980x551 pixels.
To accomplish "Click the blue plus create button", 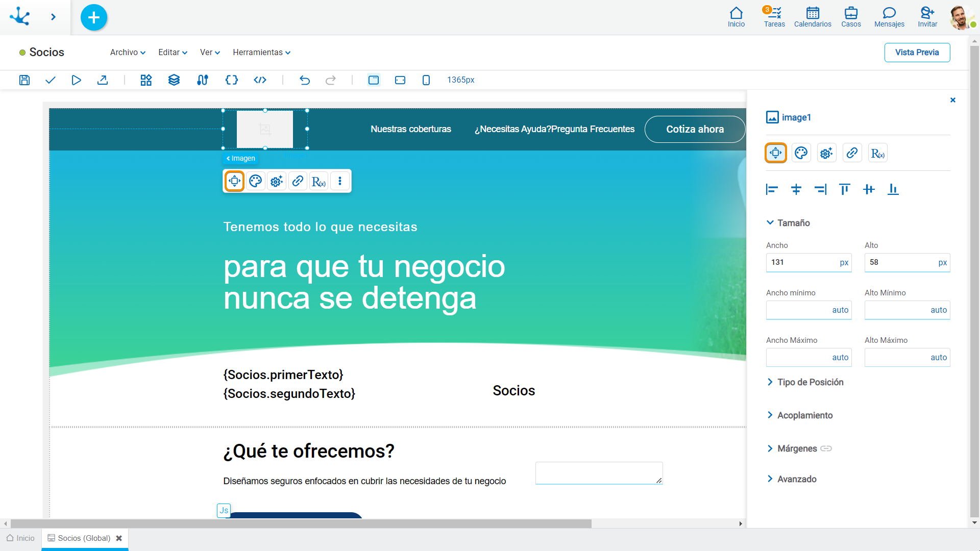I will tap(94, 17).
